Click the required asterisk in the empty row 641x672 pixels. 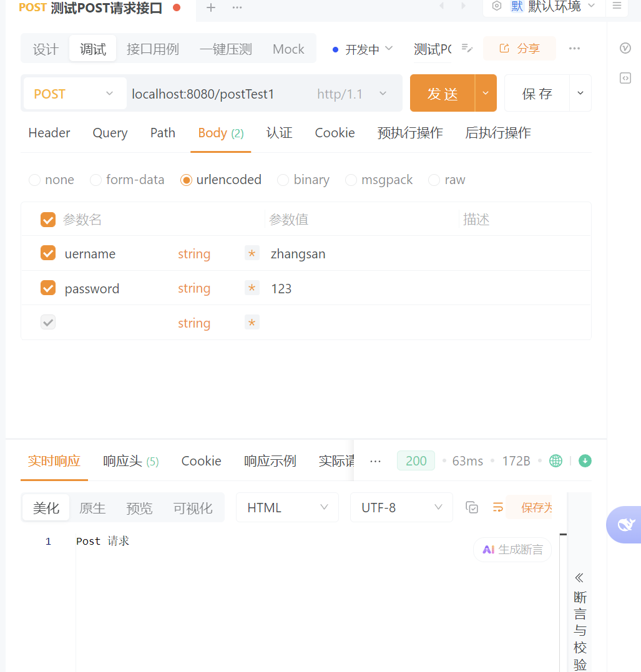(252, 323)
